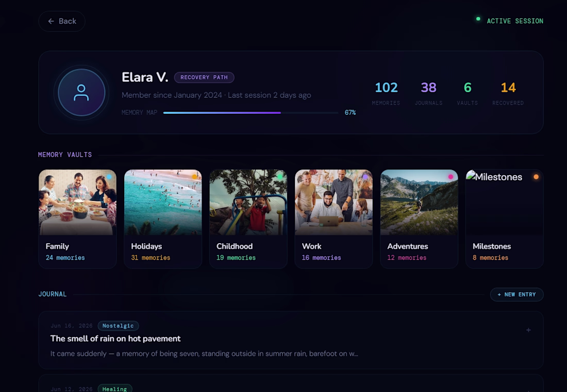Click the Memory Map progress bar
567x392 pixels.
251,113
